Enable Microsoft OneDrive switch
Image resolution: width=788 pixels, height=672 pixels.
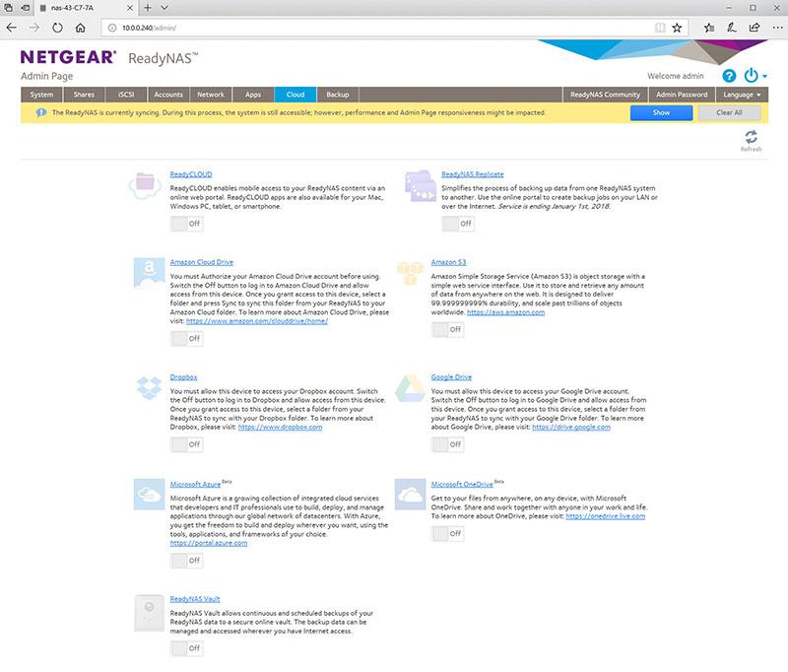tap(447, 534)
